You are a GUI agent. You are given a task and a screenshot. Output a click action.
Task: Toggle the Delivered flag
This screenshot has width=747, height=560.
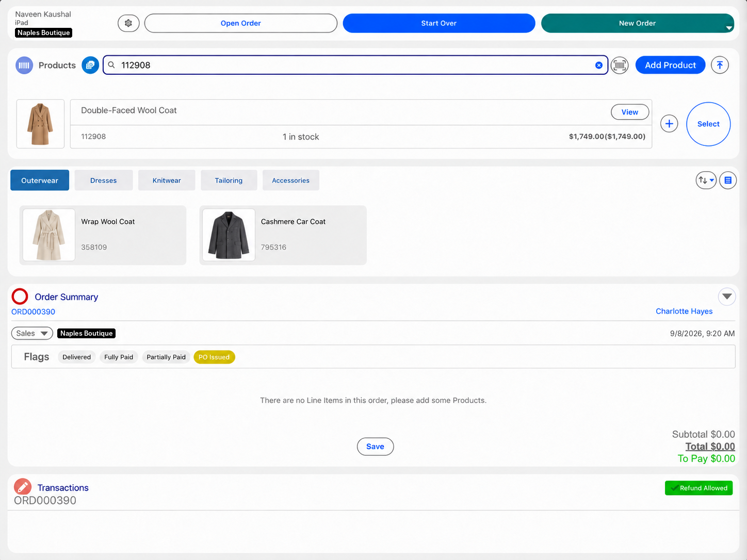click(76, 357)
